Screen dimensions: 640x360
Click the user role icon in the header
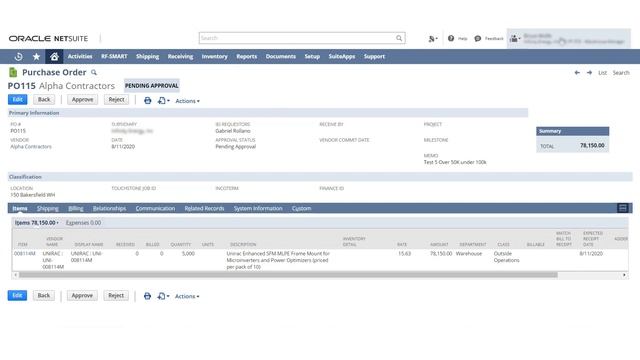[515, 39]
